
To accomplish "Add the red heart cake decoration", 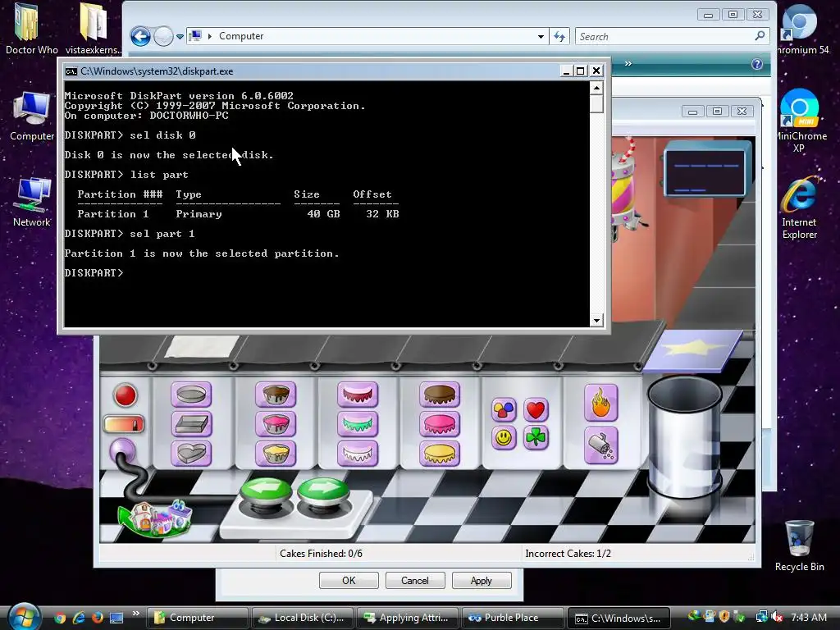I will pyautogui.click(x=536, y=410).
